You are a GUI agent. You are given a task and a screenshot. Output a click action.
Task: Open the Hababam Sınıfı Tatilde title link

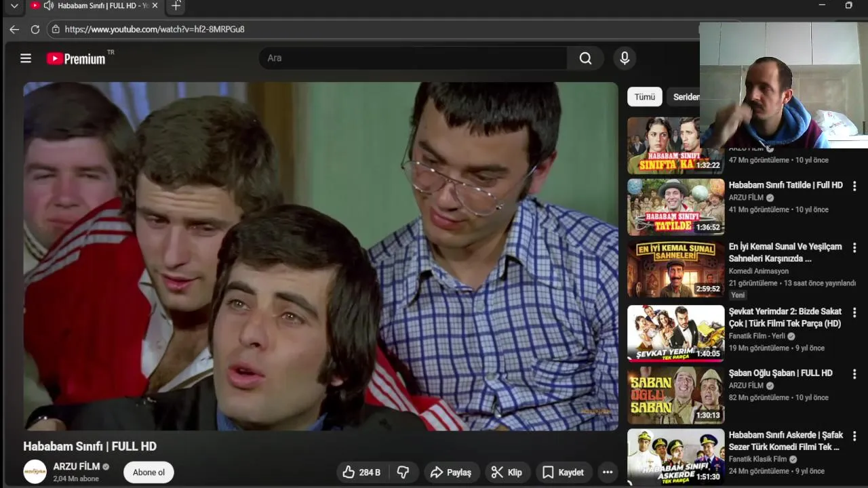pos(785,185)
